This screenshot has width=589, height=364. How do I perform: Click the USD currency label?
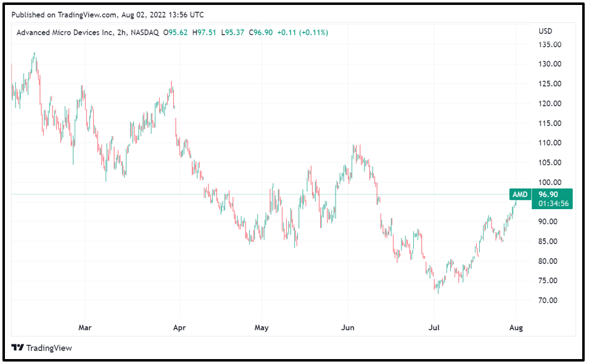pos(545,31)
